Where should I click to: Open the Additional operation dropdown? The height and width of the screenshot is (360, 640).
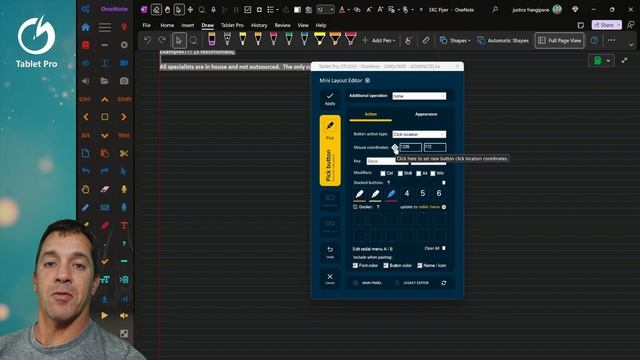coord(419,96)
